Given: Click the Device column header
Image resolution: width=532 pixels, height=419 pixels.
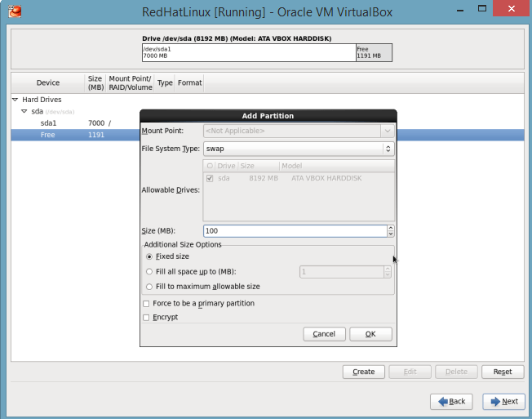Looking at the screenshot, I should coord(48,82).
